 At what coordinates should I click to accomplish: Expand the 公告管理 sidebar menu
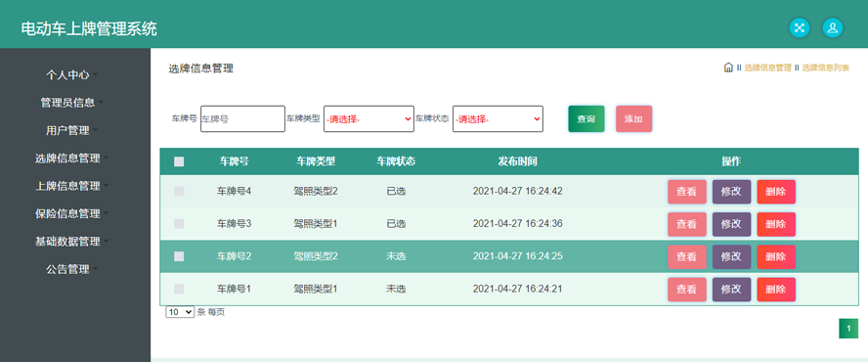pyautogui.click(x=72, y=270)
